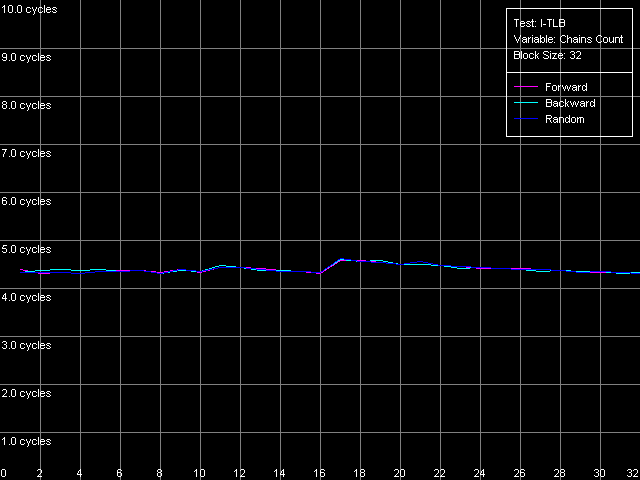Select the 'Variable: Chains Count' label
Image resolution: width=640 pixels, height=480 pixels.
click(x=568, y=40)
